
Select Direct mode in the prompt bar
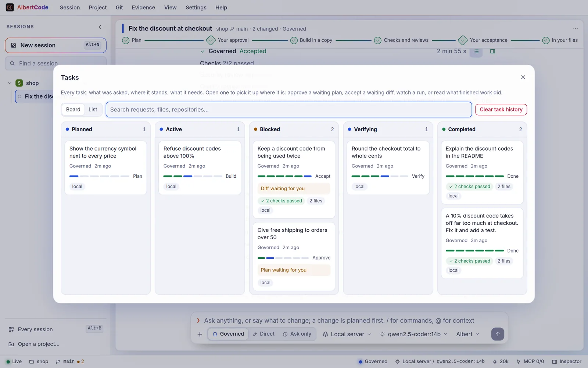(x=263, y=334)
